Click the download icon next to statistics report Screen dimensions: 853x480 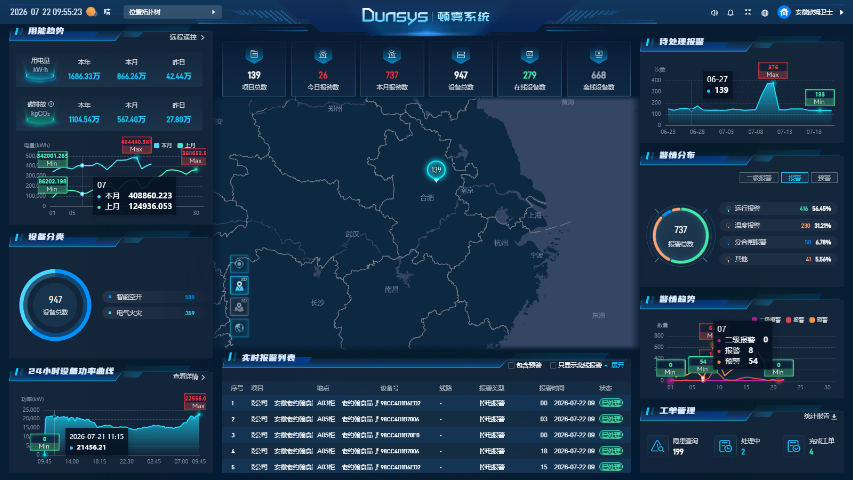click(x=834, y=416)
